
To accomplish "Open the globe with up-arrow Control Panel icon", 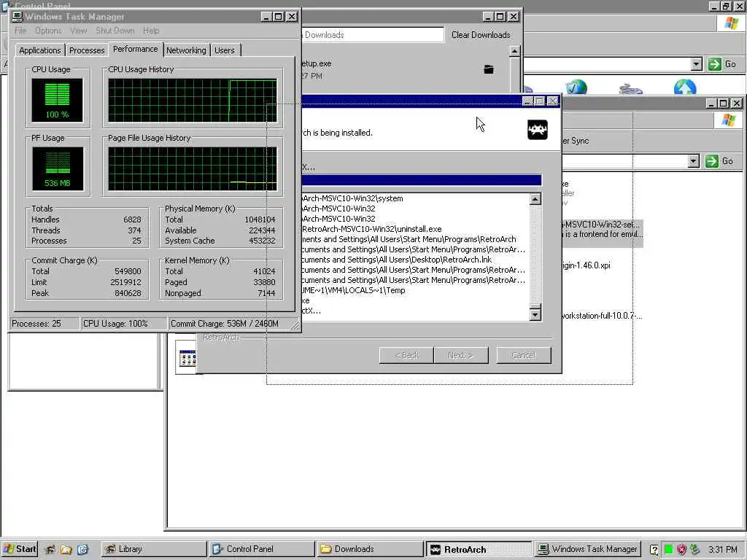I will click(x=685, y=87).
